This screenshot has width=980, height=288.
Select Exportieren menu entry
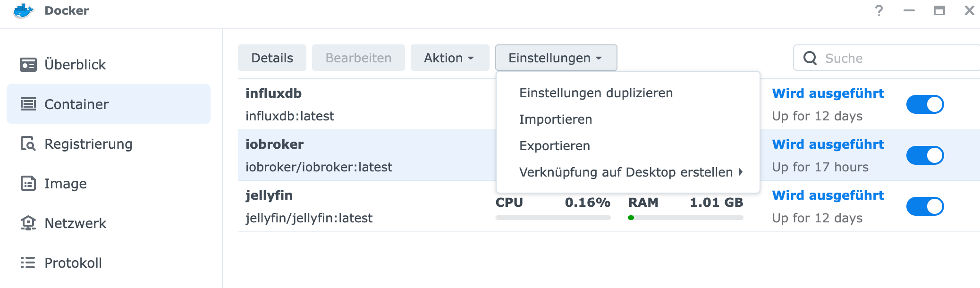pyautogui.click(x=554, y=146)
